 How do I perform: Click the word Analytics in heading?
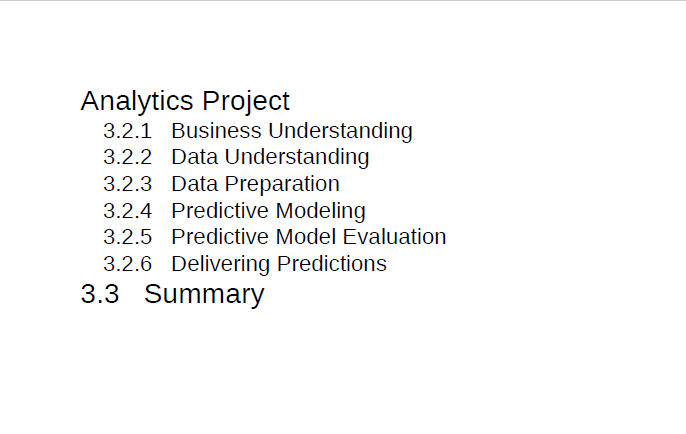pos(137,102)
